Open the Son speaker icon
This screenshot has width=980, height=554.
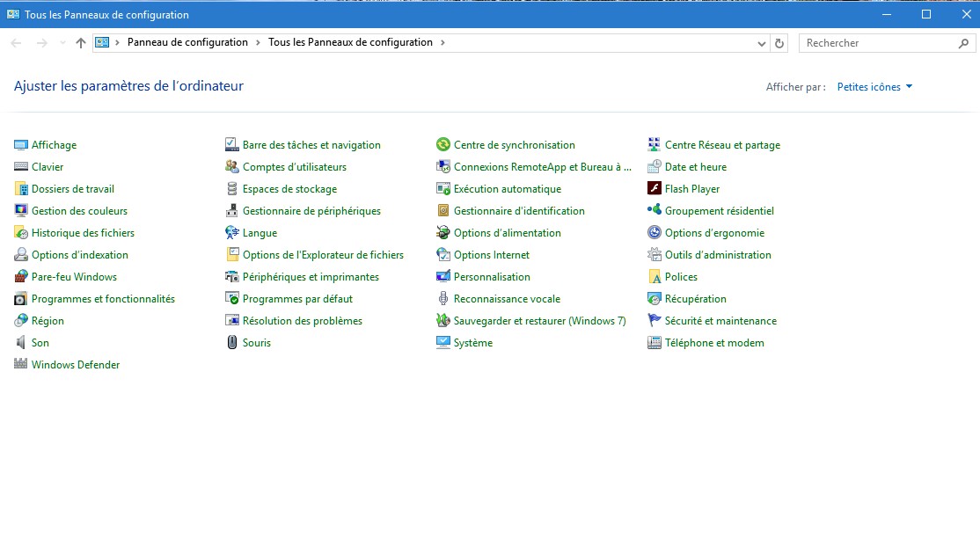pos(20,342)
